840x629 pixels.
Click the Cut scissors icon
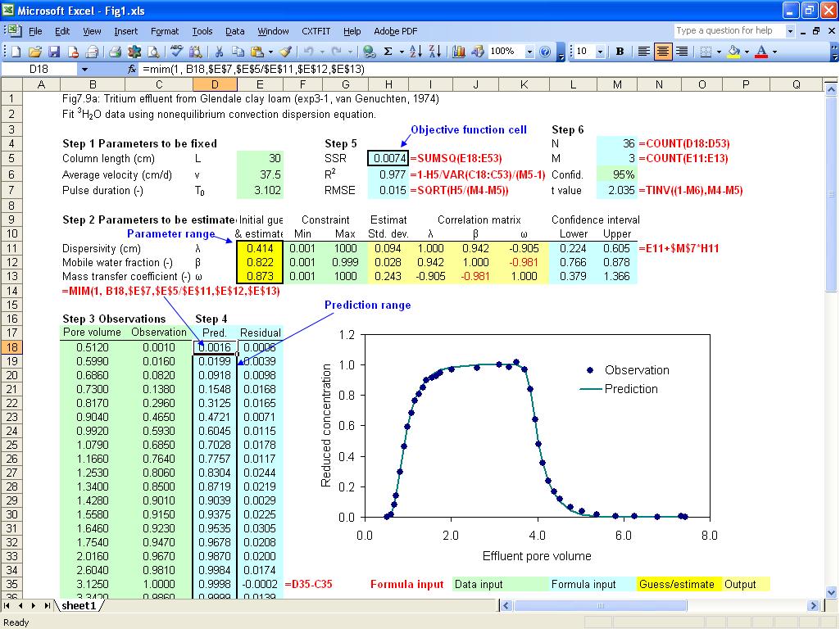[x=220, y=52]
